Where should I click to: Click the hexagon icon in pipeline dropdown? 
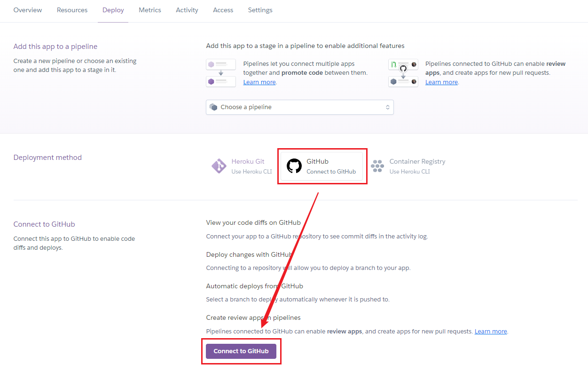[x=213, y=107]
